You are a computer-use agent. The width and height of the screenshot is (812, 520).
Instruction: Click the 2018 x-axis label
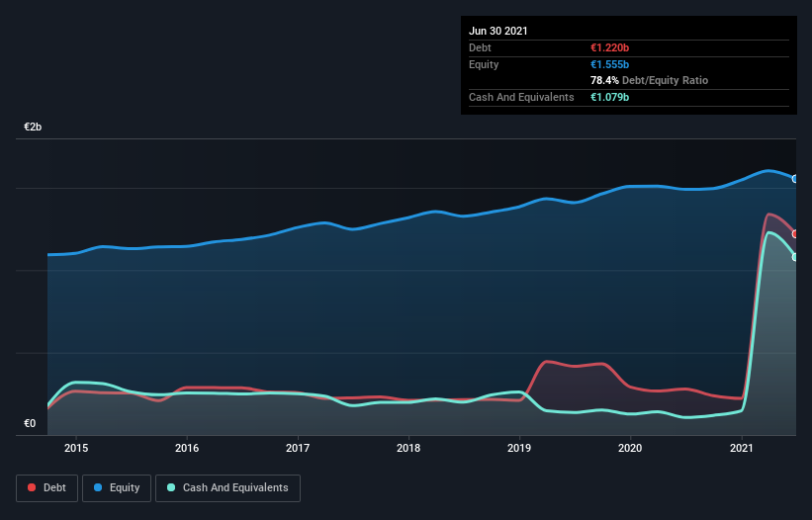tap(408, 448)
